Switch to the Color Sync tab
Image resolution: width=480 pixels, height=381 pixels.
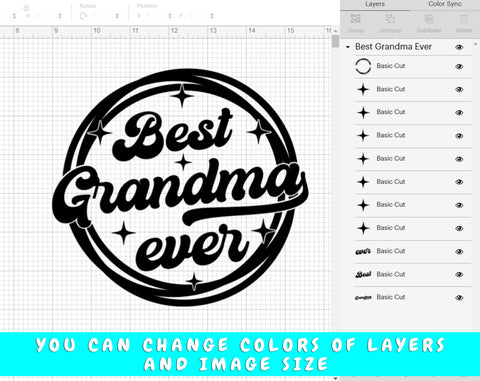(445, 4)
